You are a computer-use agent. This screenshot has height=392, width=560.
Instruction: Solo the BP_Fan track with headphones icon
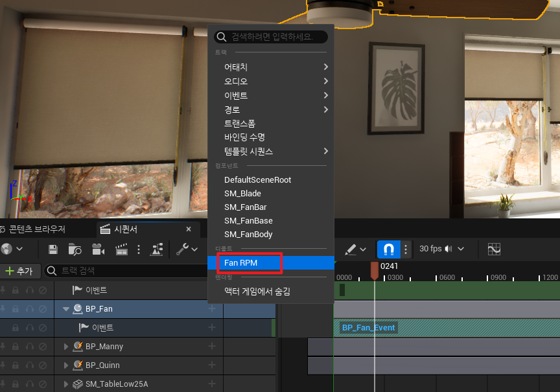click(x=30, y=309)
